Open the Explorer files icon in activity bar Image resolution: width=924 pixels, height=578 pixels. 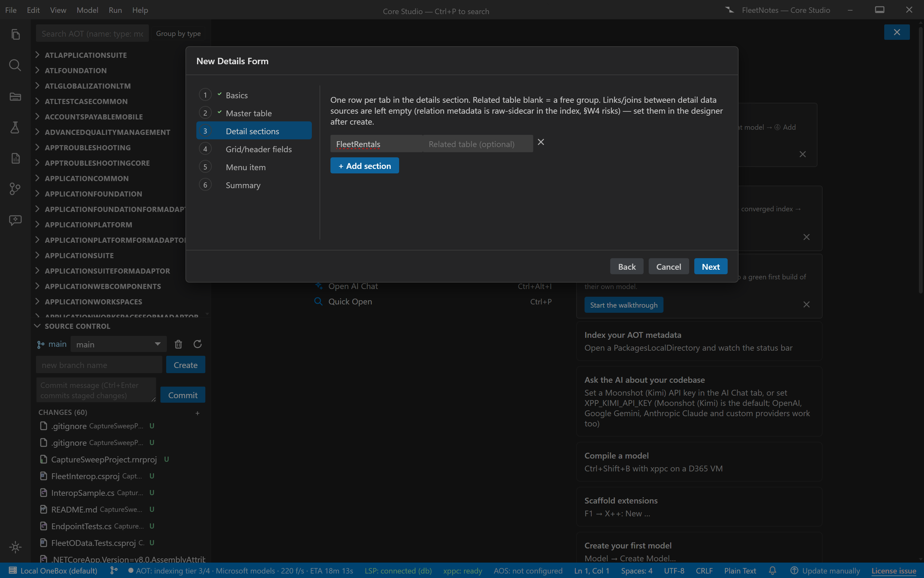15,34
